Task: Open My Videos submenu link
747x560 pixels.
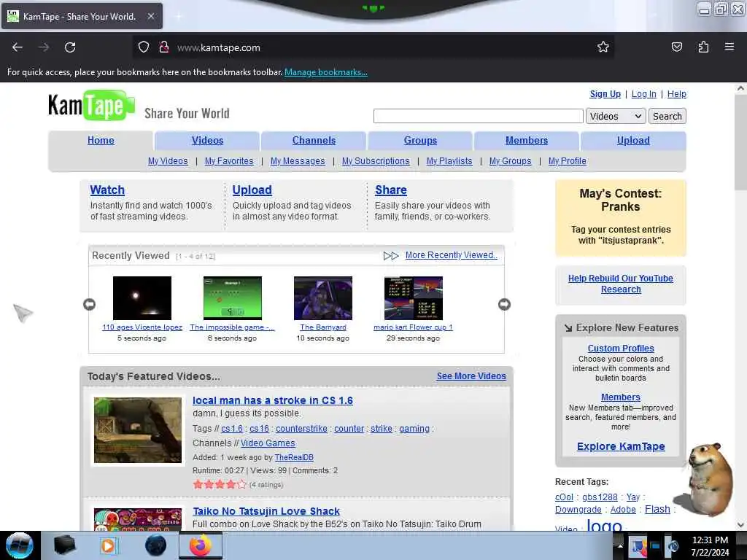Action: [x=168, y=161]
